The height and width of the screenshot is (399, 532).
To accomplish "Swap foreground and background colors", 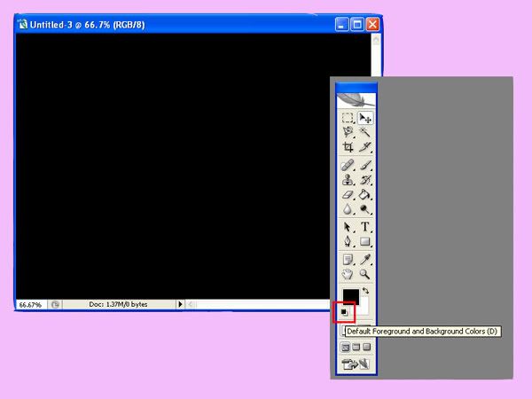I will [x=366, y=291].
